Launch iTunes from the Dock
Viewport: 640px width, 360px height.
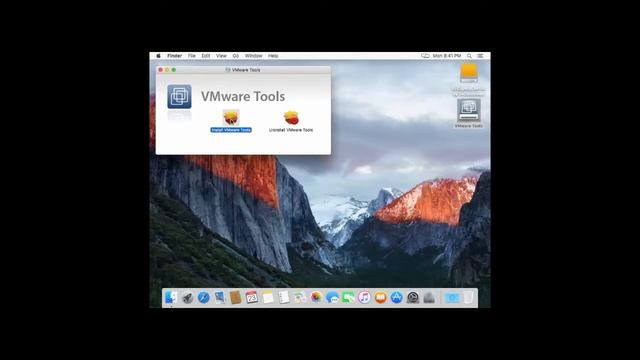(x=364, y=298)
